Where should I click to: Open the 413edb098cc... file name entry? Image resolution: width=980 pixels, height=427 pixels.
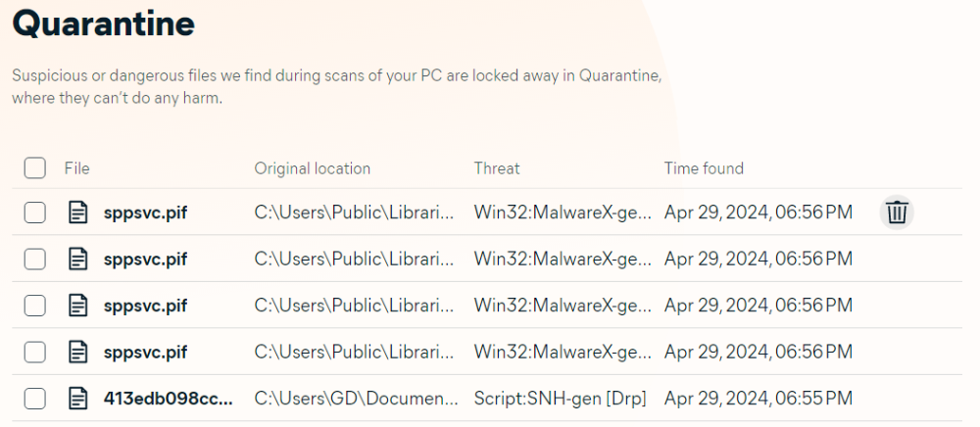click(169, 398)
